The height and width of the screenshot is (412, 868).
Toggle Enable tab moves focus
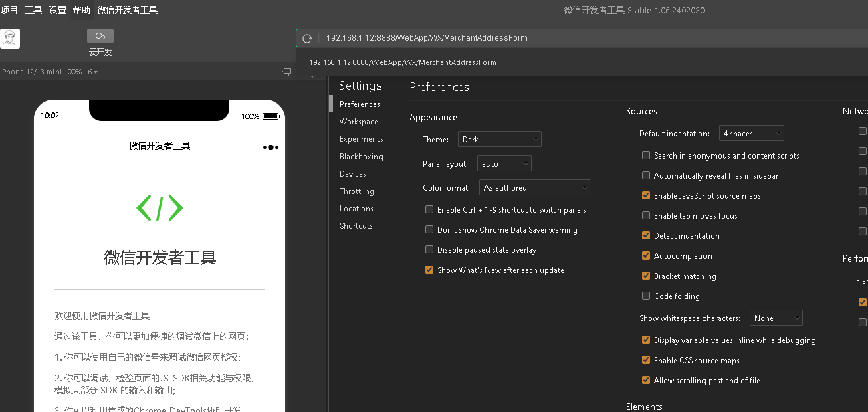click(646, 215)
